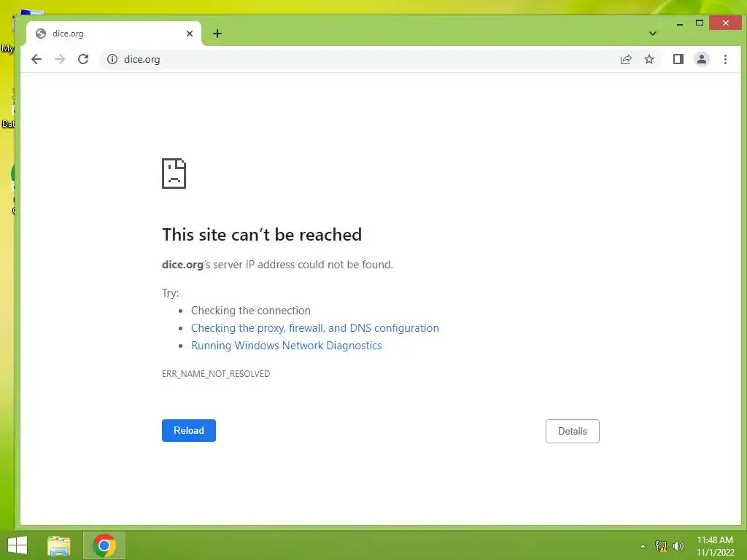Open the side panel icon
This screenshot has width=747, height=560.
pos(678,59)
